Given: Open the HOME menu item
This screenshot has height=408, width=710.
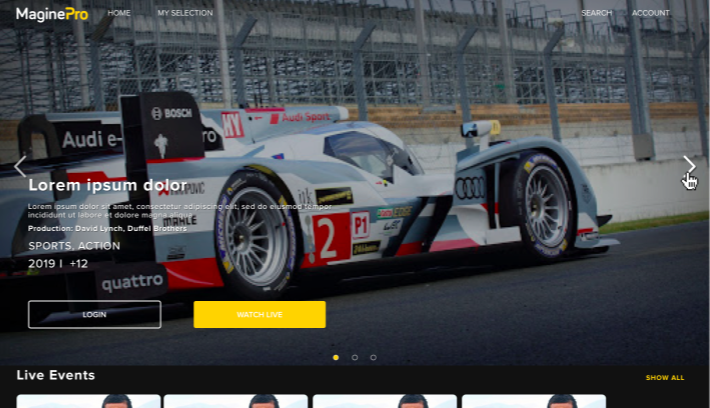Looking at the screenshot, I should (119, 13).
